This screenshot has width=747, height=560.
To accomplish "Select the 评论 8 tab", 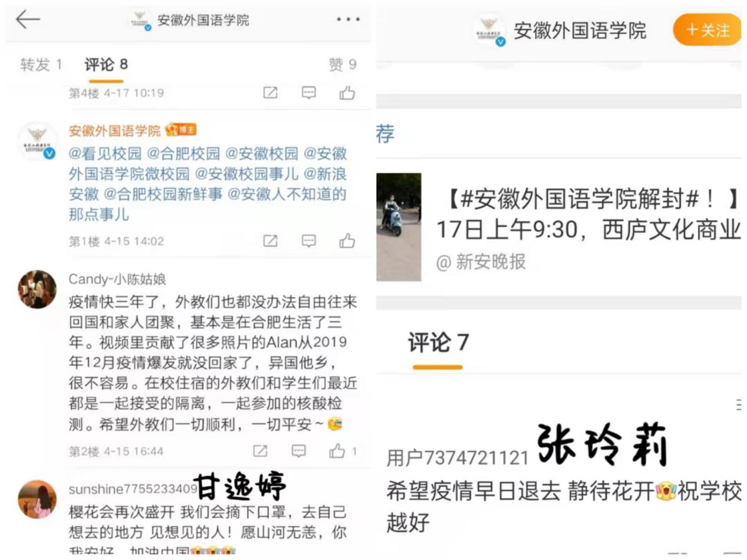I will point(106,64).
